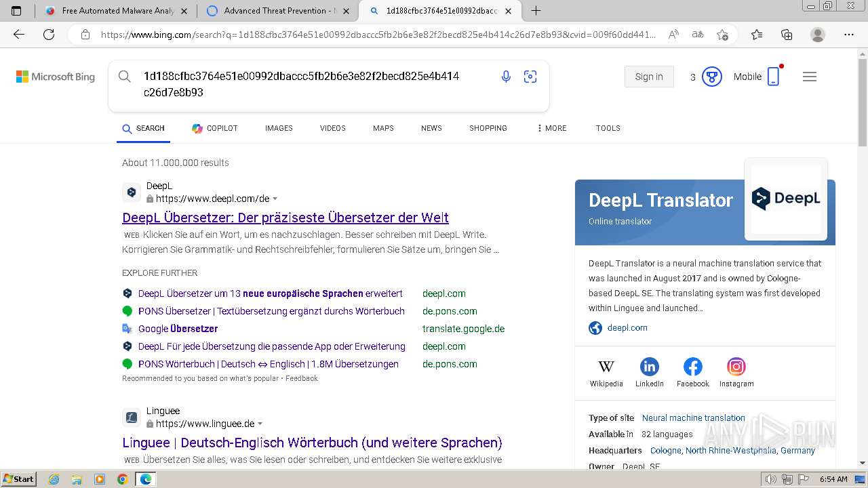This screenshot has height=488, width=868.
Task: Go to Microsoft Bing home logo
Action: click(x=56, y=77)
